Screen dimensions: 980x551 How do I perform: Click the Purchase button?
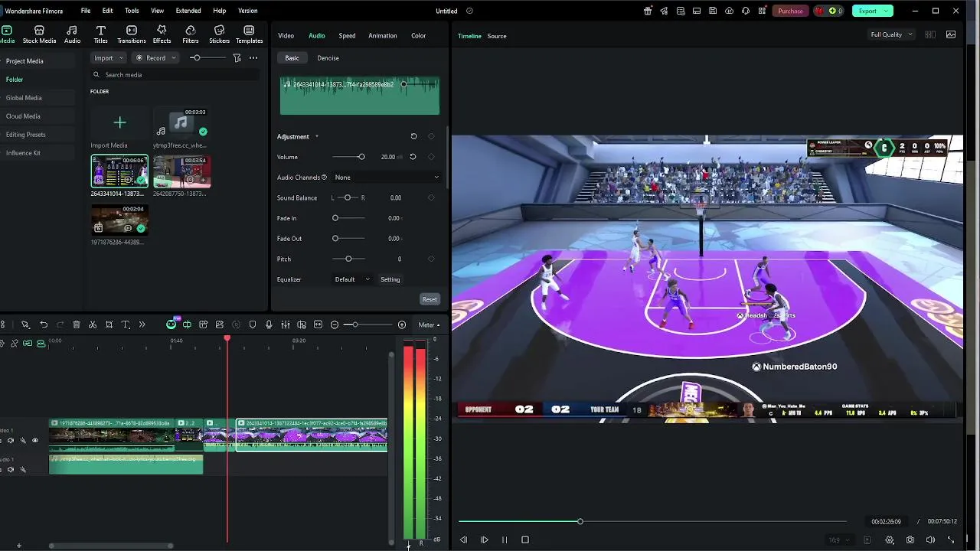pos(790,11)
